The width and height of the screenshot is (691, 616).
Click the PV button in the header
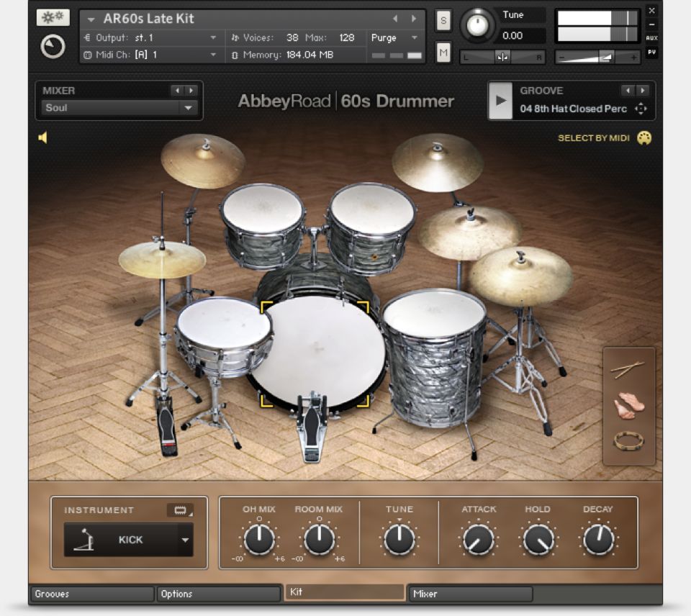point(651,52)
